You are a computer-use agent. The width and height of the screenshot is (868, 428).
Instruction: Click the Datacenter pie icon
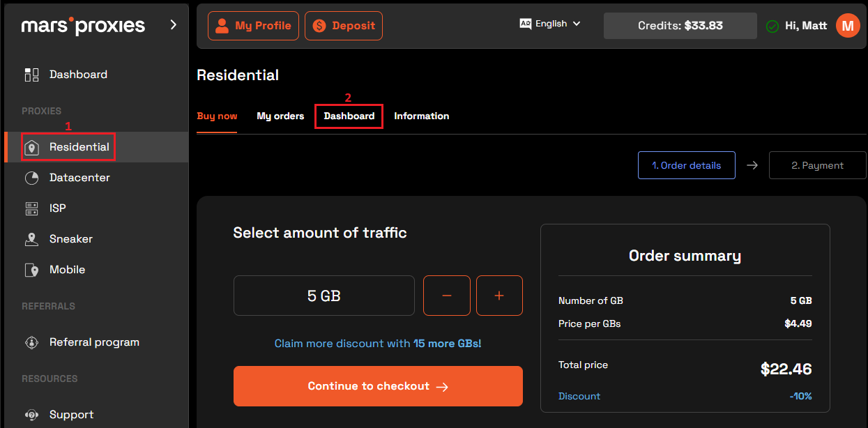point(31,178)
